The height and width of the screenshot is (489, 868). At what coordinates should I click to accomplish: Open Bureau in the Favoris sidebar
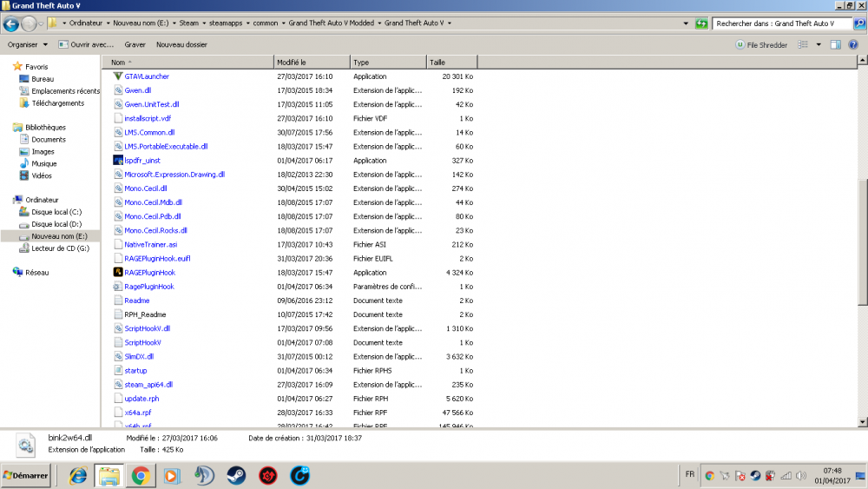(43, 79)
